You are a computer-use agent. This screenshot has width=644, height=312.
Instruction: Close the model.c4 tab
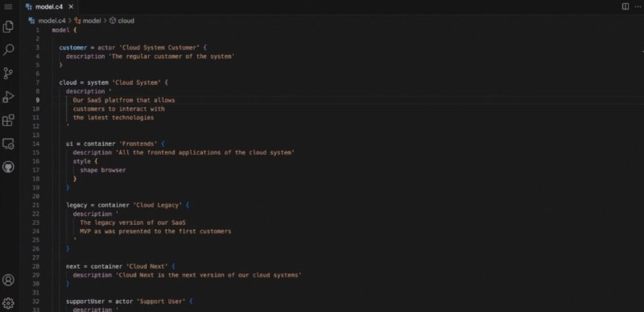pos(71,6)
